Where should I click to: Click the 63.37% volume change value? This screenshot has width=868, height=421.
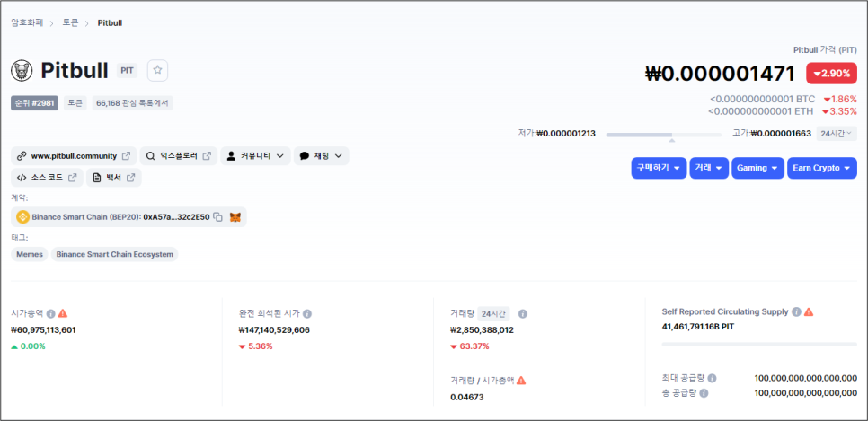point(470,346)
